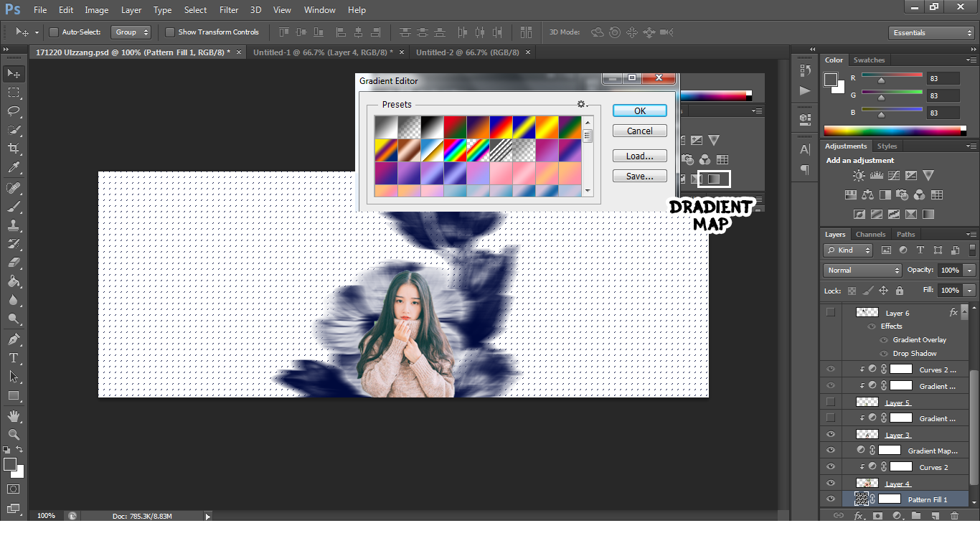Open gradient presets gear menu
The image size is (980, 551).
click(x=582, y=104)
